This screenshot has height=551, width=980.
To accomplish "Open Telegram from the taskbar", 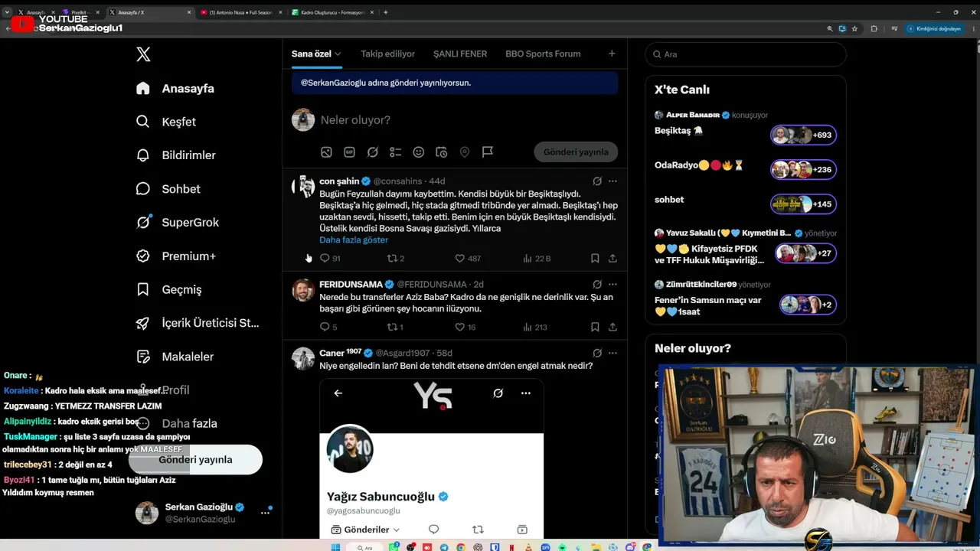I will [x=446, y=547].
